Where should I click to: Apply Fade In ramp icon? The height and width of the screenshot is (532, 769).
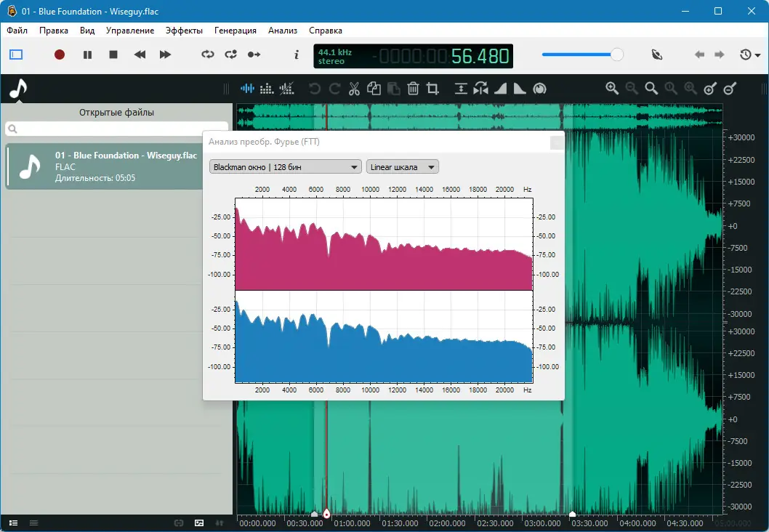tap(500, 89)
